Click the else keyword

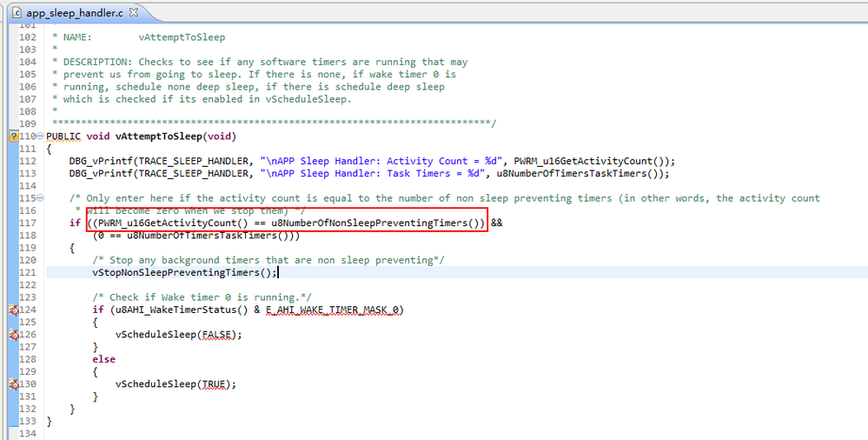(104, 359)
